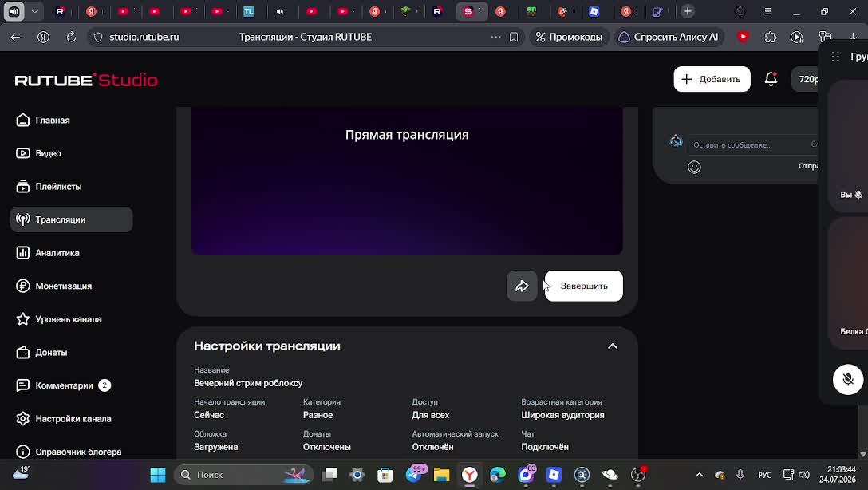Open File Explorer from taskbar
The width and height of the screenshot is (868, 490).
(442, 475)
